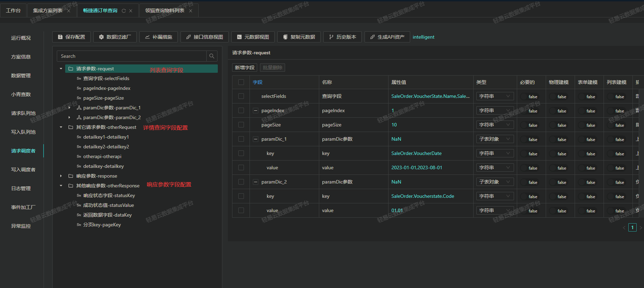Open 运行概况 in sidebar

pos(21,38)
